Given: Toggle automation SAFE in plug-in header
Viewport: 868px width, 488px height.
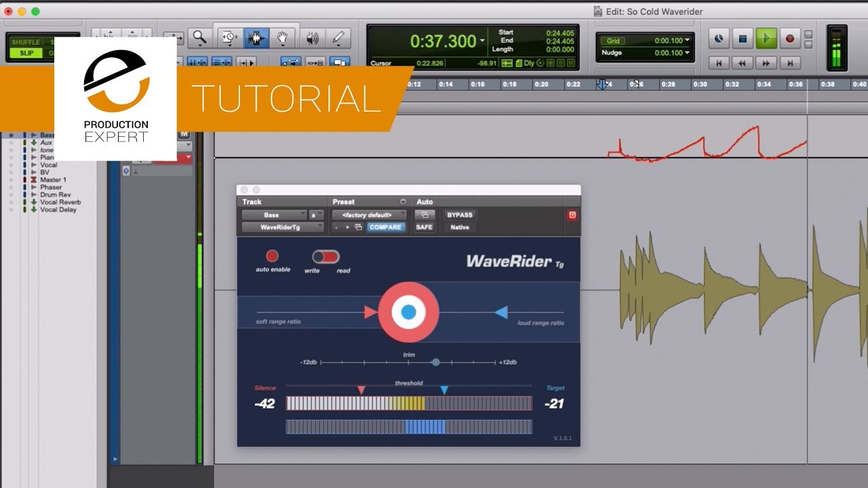Looking at the screenshot, I should [424, 227].
